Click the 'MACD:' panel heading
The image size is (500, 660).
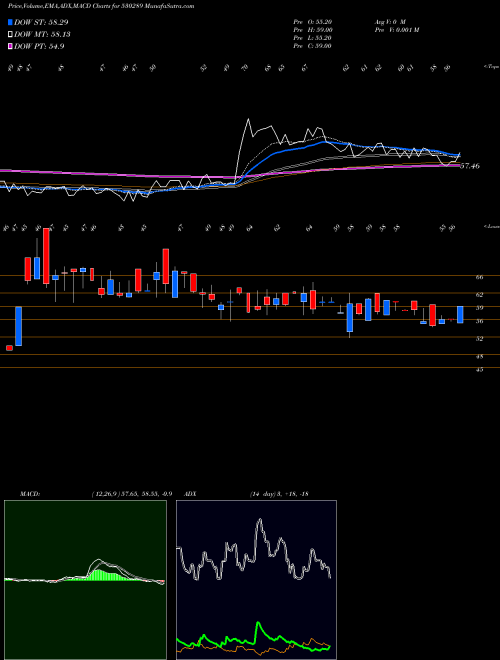[x=29, y=494]
